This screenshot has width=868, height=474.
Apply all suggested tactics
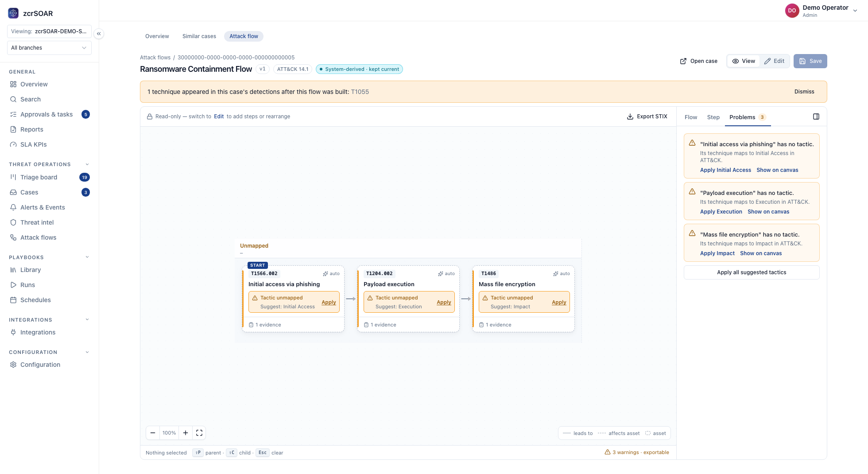(752, 272)
